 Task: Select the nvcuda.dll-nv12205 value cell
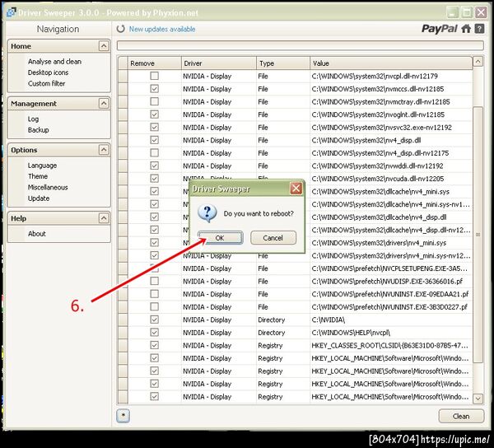[x=391, y=179]
